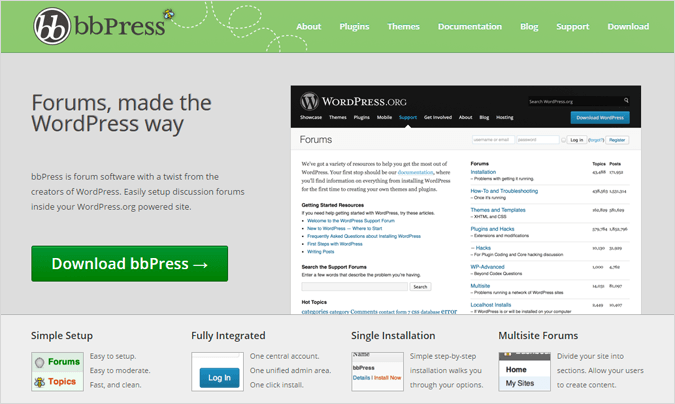This screenshot has width=675, height=404.
Task: Open the WP-Advanced forum link
Action: click(487, 267)
